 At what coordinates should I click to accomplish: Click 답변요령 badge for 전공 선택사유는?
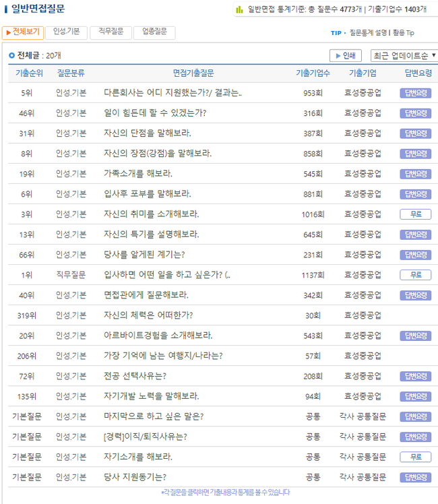coord(415,376)
